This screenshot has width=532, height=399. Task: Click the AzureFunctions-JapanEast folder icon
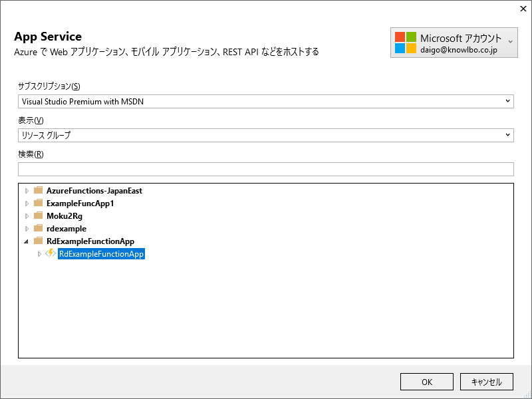[x=39, y=190]
